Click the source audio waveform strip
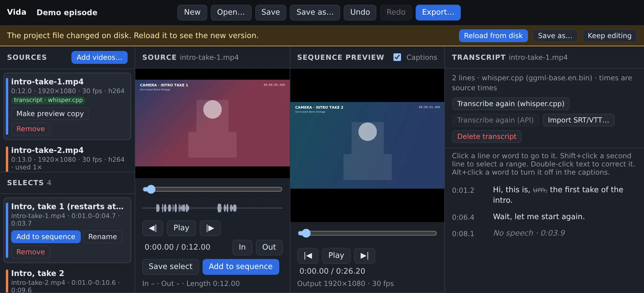Screen dimensions: 644x293 [x=212, y=208]
